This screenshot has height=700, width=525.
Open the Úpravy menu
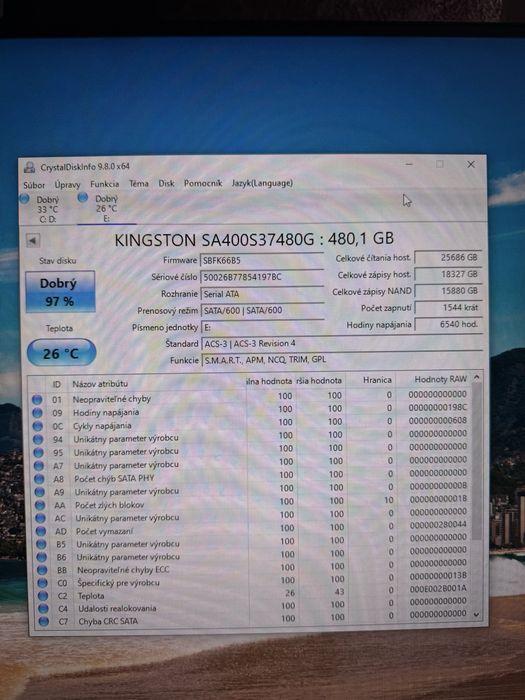[x=67, y=184]
